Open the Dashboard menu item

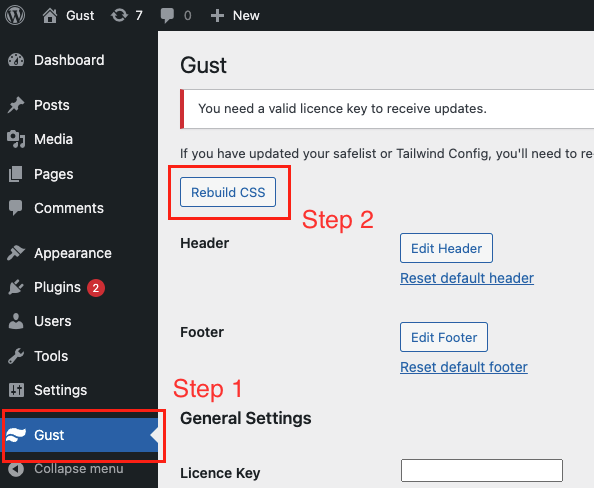point(69,60)
